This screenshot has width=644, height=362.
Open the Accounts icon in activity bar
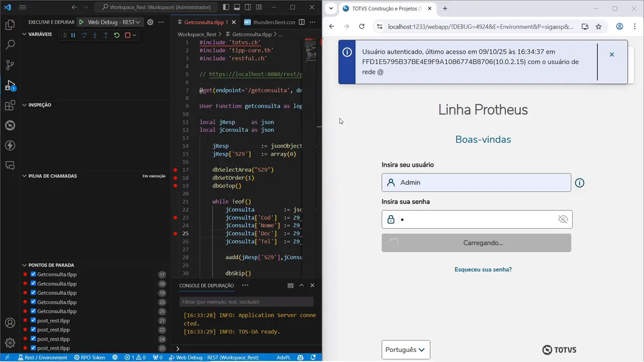pyautogui.click(x=10, y=322)
